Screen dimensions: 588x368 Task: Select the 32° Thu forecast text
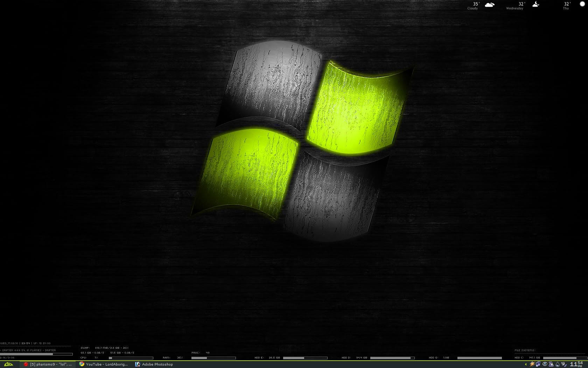(x=567, y=6)
